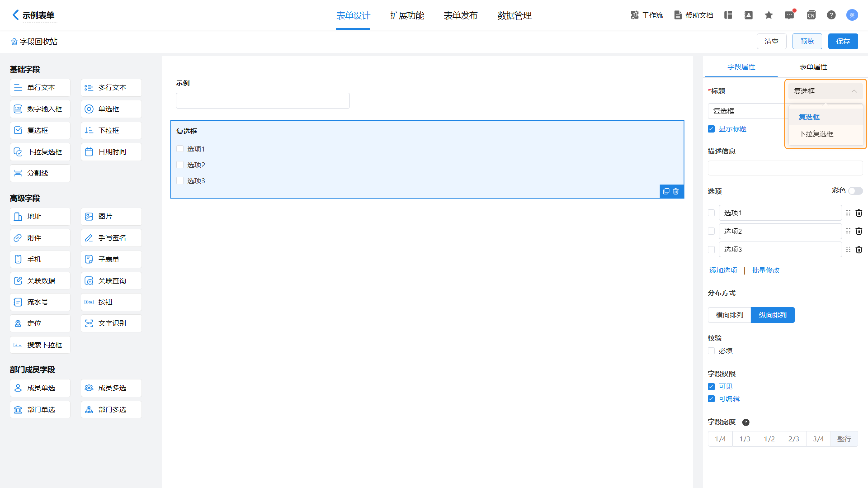Enable the 必填 required checkbox

click(x=711, y=351)
